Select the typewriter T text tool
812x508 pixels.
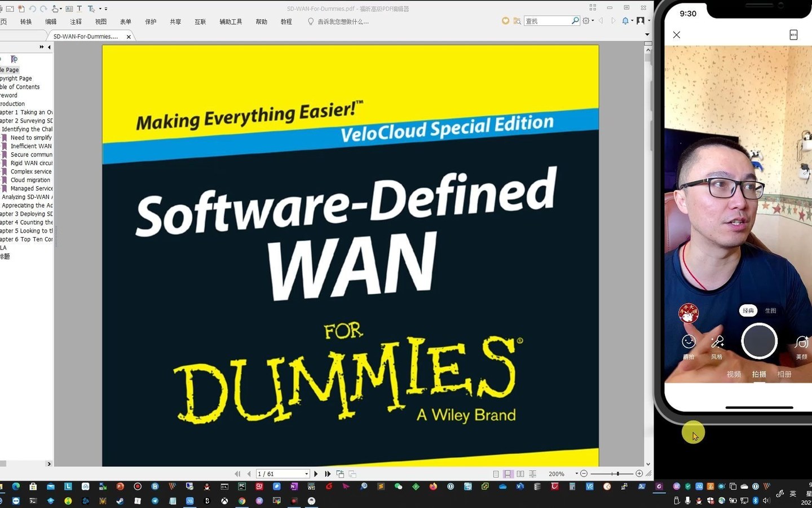coord(80,8)
